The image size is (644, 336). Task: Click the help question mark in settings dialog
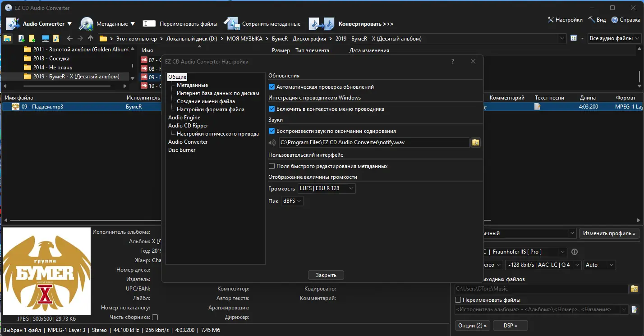(453, 62)
